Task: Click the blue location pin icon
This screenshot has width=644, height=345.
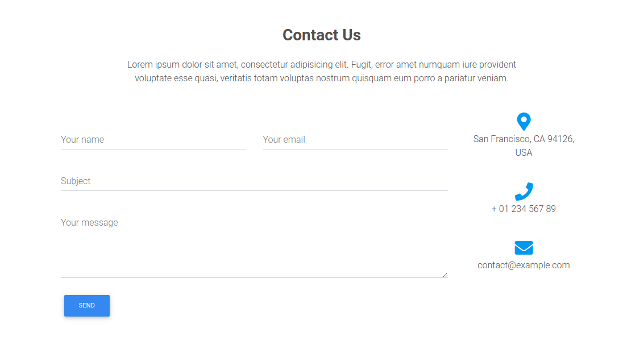Action: pos(523,122)
